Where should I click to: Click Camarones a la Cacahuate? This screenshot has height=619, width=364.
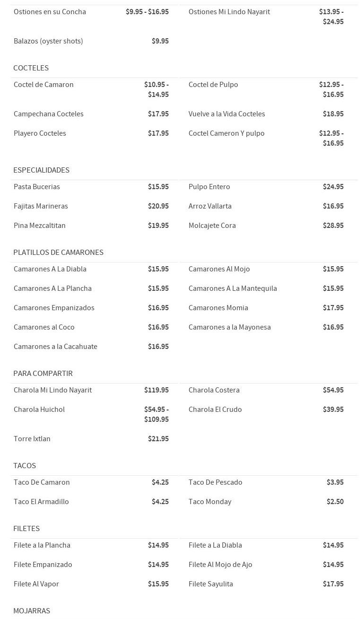[55, 347]
